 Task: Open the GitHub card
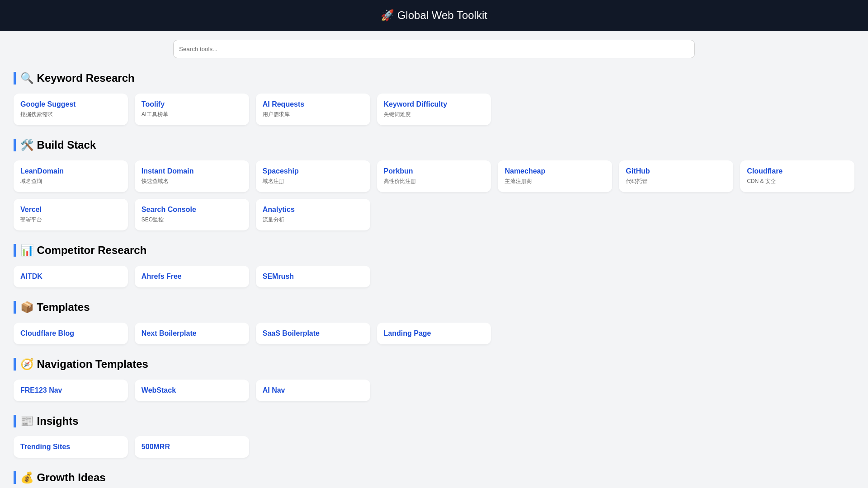[x=676, y=176]
